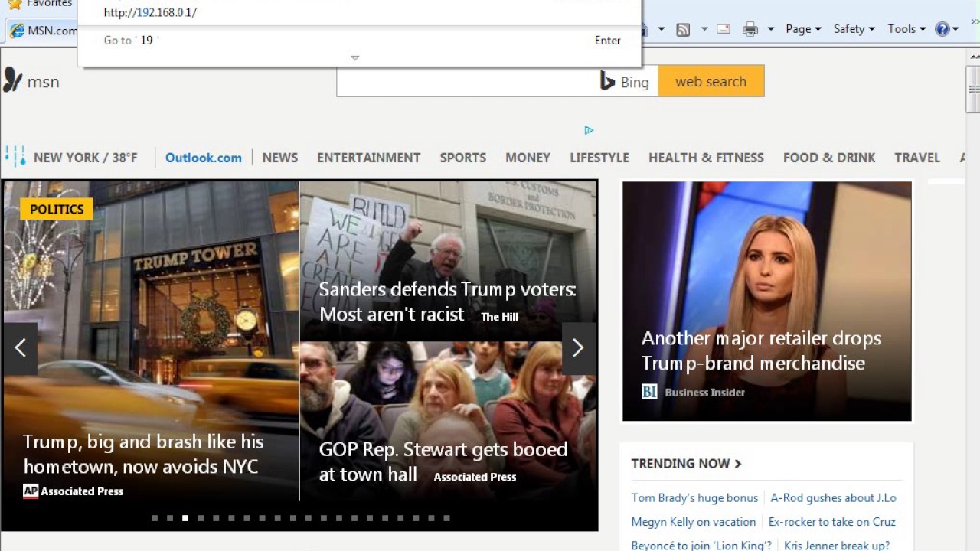Select the ENTERTAINMENT navigation tab
The width and height of the screenshot is (980, 551).
point(369,158)
